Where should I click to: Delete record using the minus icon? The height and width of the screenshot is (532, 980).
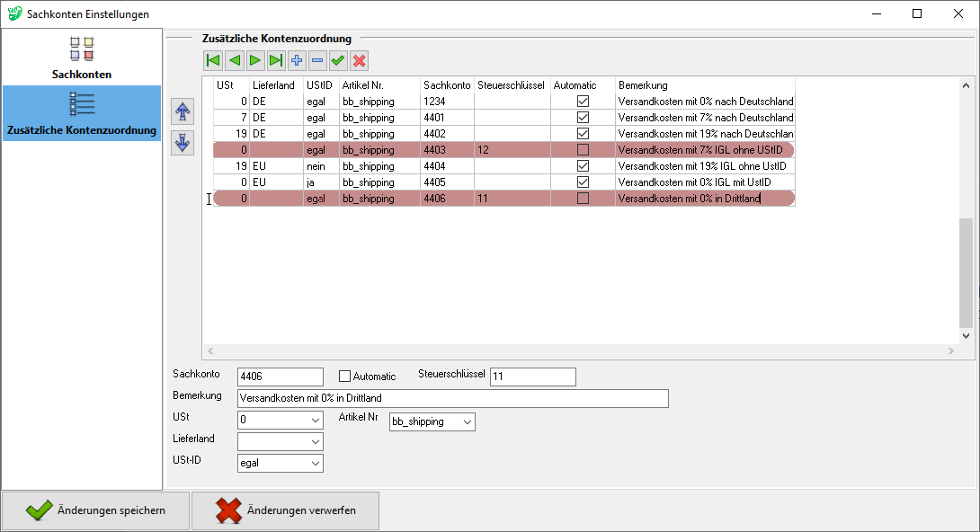click(317, 61)
